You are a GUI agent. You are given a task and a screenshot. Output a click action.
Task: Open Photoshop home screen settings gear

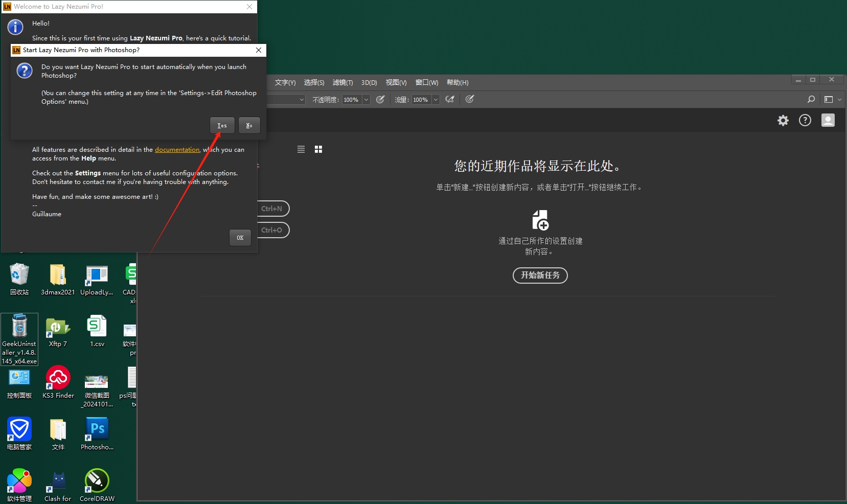[783, 121]
